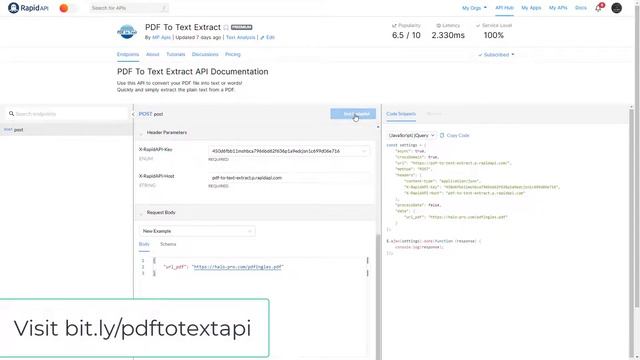The width and height of the screenshot is (640, 360).
Task: Collapse the Header Parameters section
Action: tap(141, 133)
